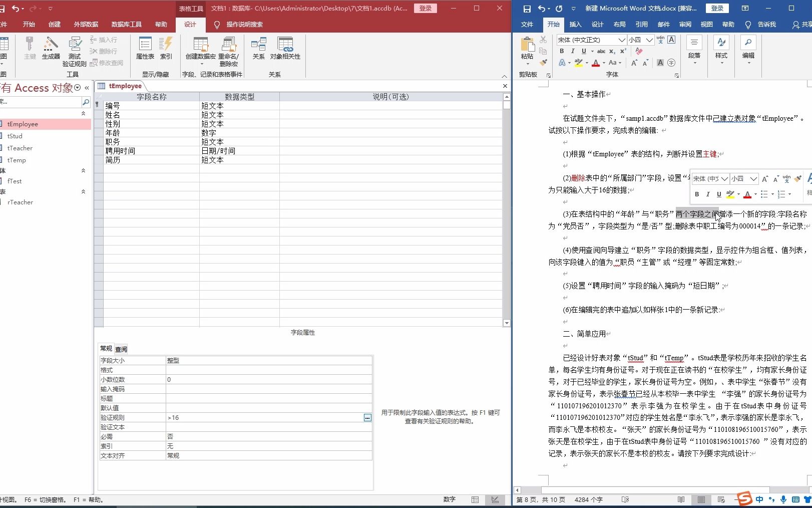
Task: Toggle Bold in the Word ribbon
Action: tap(561, 51)
